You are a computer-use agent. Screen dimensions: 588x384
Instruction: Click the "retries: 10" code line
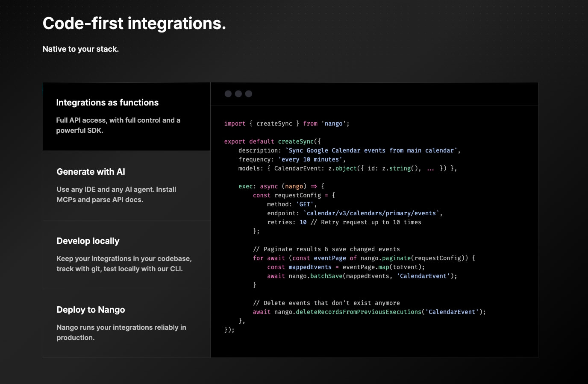click(344, 222)
